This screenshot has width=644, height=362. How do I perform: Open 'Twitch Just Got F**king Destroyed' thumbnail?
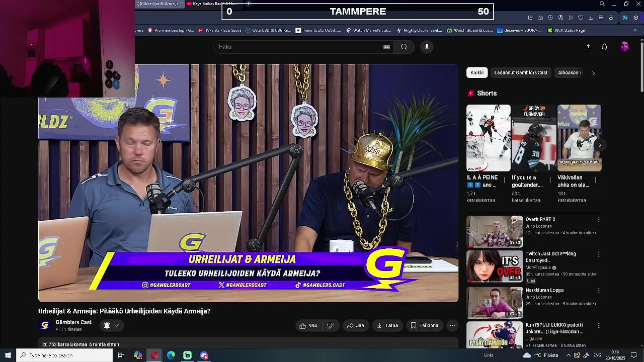(x=495, y=266)
